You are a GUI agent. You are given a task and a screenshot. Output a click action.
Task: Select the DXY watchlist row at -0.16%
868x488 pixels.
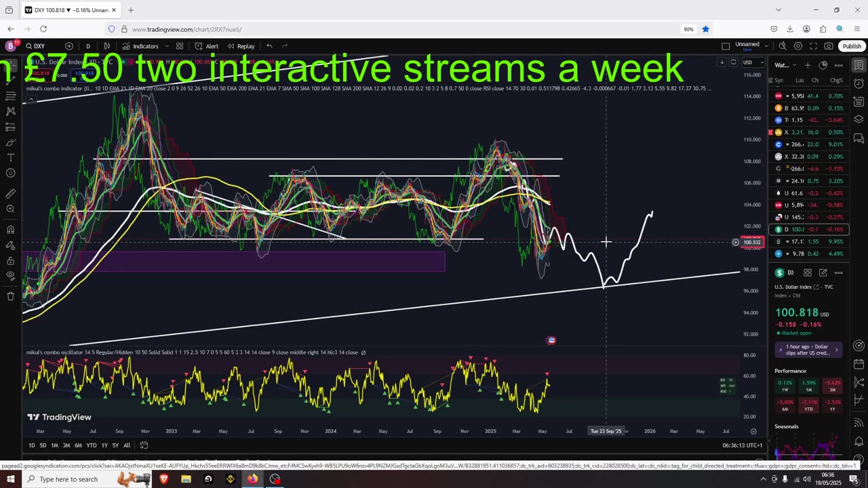[x=810, y=229]
